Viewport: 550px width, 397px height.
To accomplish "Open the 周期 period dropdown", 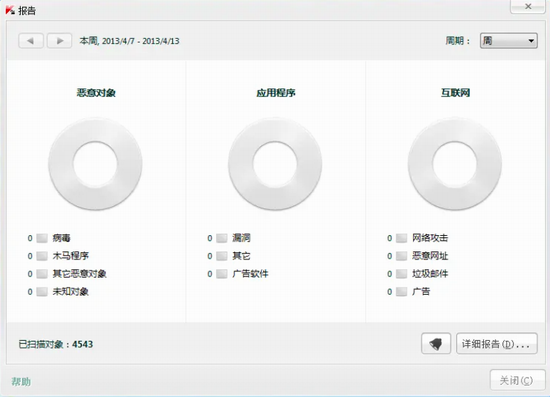I will (x=509, y=41).
